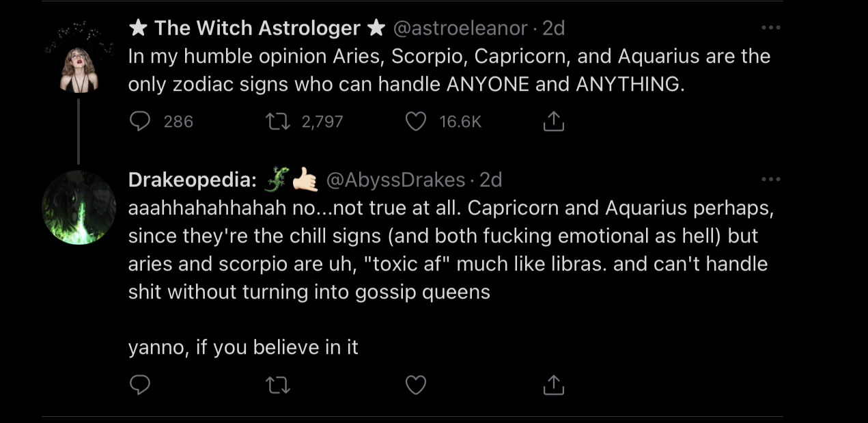
Task: Open the 2d timestamp on astroeleanor's tweet
Action: [554, 28]
